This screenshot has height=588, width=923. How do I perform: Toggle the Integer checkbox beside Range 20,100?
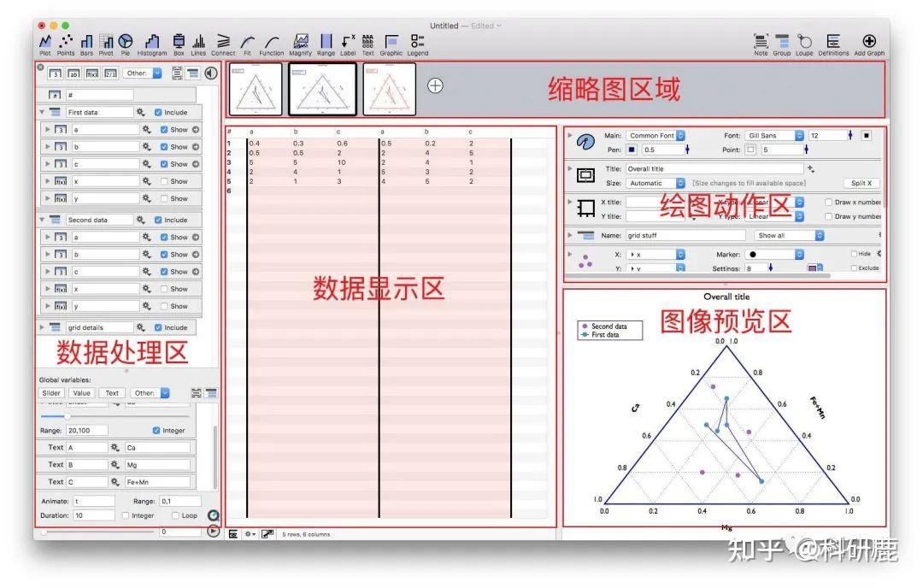click(156, 430)
